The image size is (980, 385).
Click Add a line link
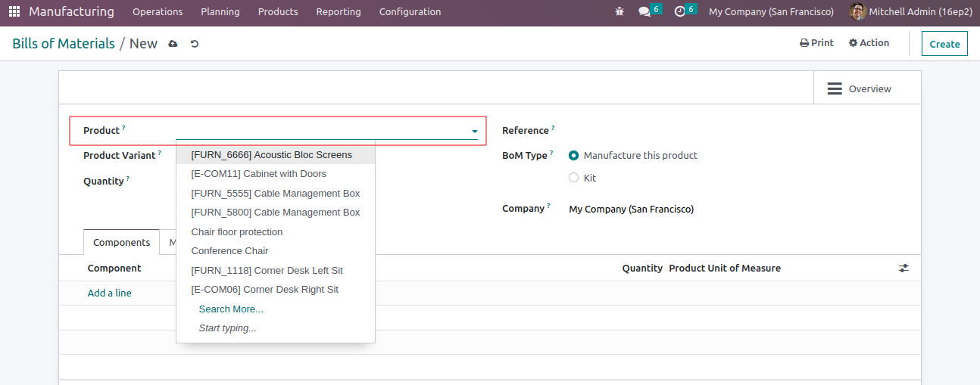tap(109, 293)
